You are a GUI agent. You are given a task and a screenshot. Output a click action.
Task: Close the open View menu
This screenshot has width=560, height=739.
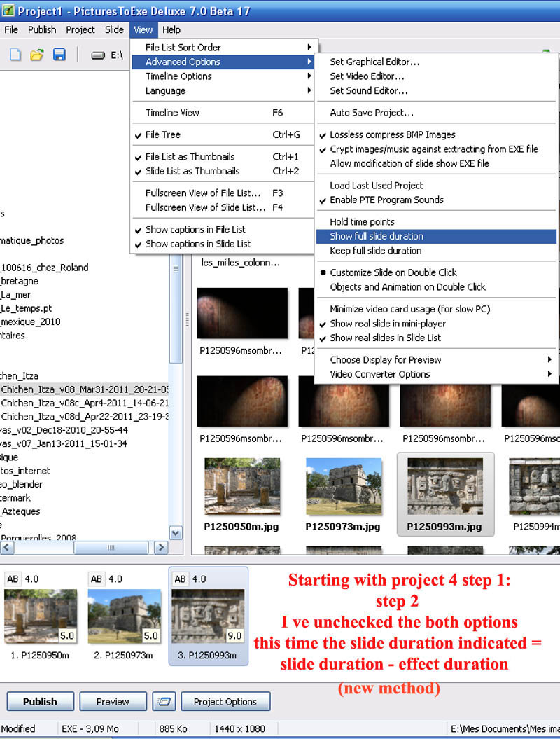pos(143,29)
